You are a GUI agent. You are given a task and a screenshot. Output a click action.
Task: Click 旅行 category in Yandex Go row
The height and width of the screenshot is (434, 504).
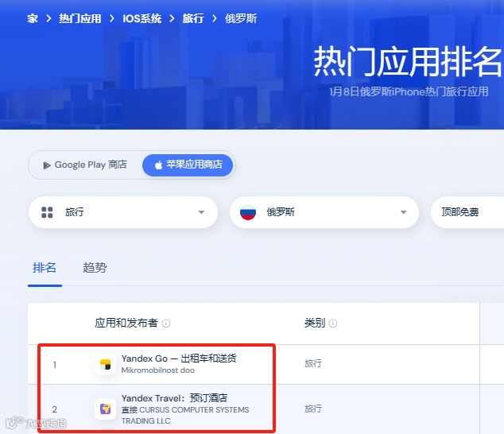click(313, 364)
